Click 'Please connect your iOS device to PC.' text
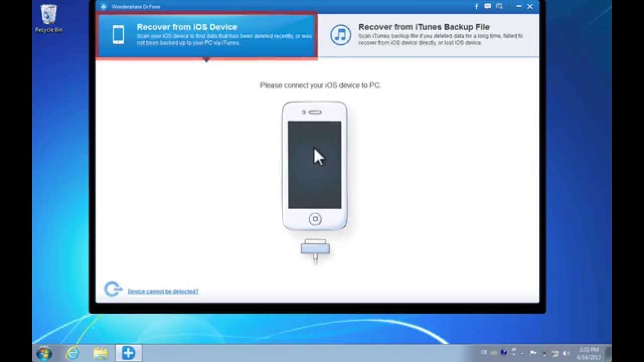The image size is (644, 362). (320, 85)
